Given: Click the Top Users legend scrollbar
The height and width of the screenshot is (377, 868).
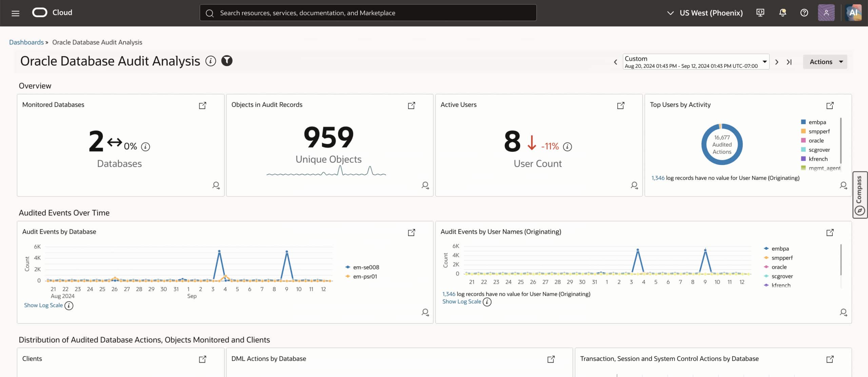Looking at the screenshot, I should (841, 140).
